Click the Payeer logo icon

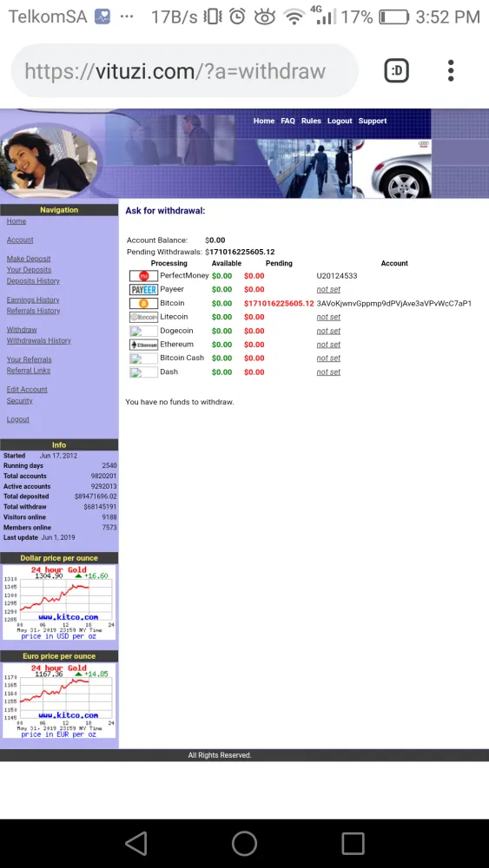pos(144,290)
